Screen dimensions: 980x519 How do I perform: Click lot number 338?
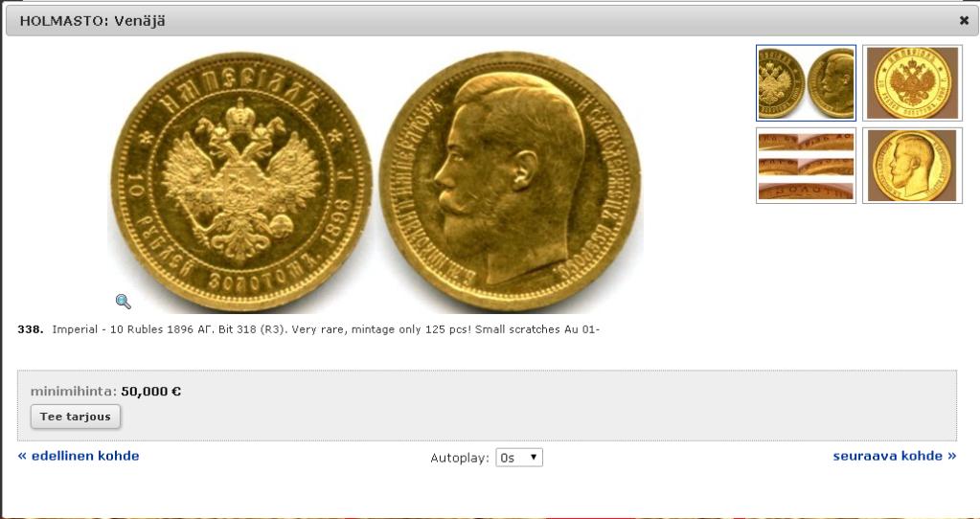31,329
